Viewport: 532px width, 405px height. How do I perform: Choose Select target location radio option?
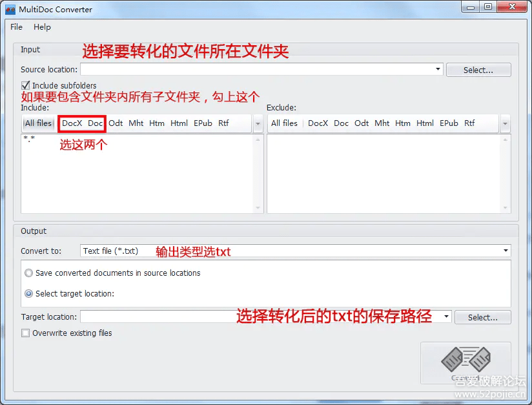tap(29, 293)
